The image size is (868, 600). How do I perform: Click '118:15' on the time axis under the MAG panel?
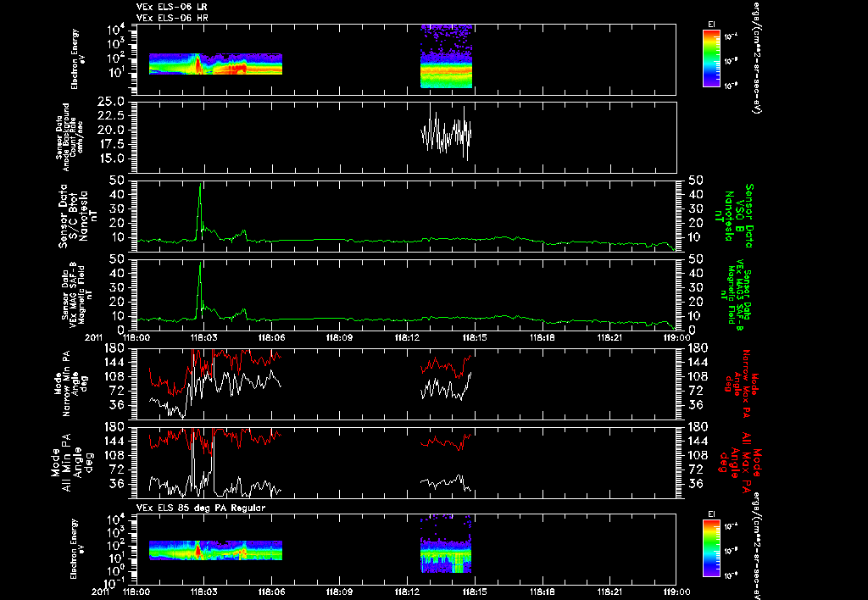pos(475,337)
